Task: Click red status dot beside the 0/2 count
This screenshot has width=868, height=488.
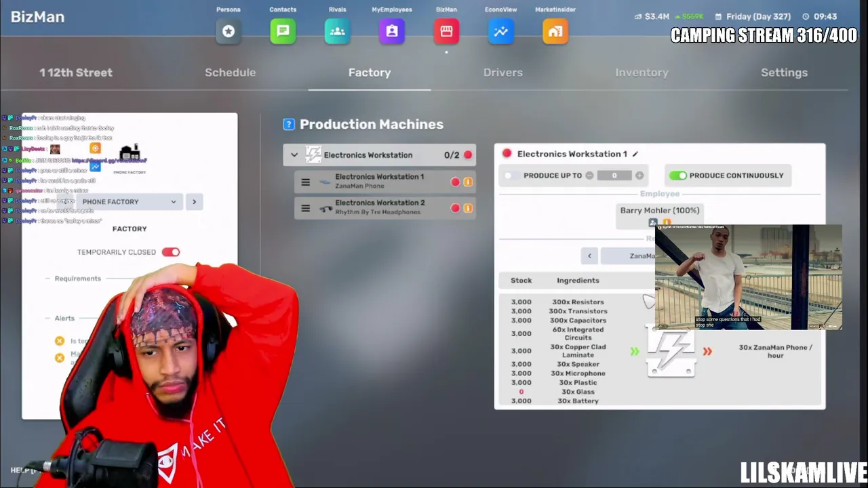Action: click(x=468, y=155)
